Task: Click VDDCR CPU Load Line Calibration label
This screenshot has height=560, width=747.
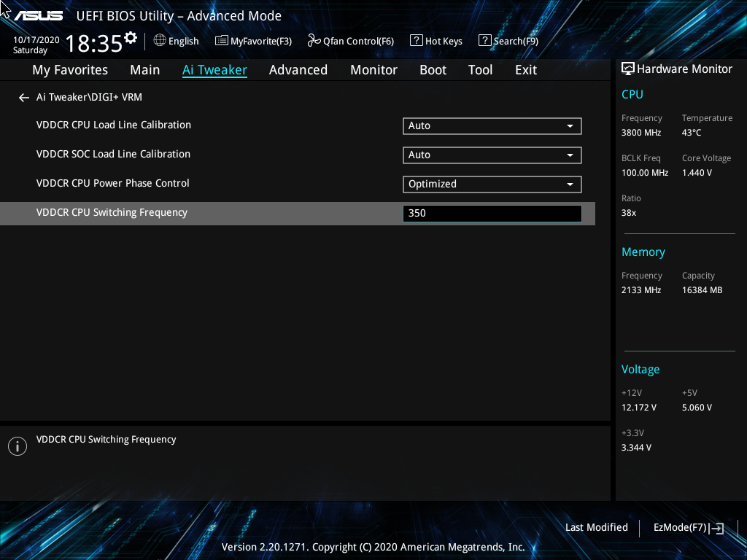Action: [113, 125]
